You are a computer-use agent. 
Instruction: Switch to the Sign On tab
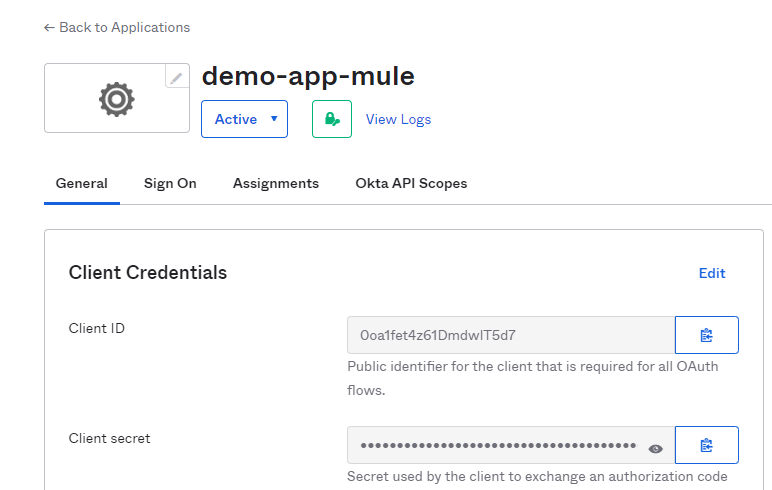[x=170, y=183]
